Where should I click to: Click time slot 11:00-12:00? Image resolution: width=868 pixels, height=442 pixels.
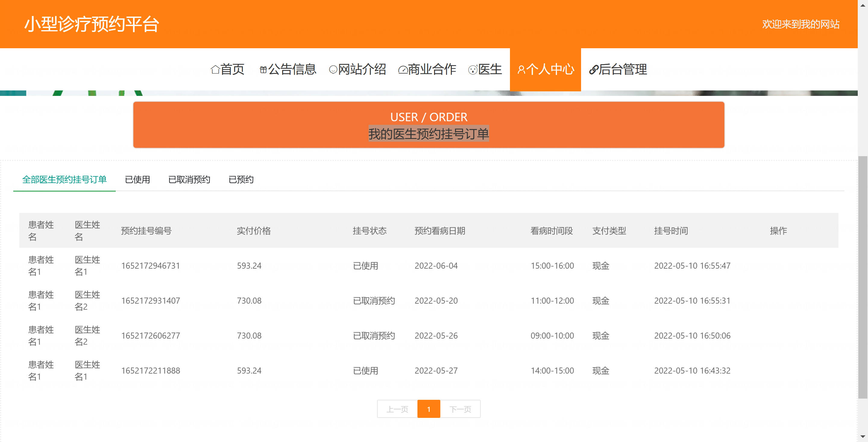(552, 301)
